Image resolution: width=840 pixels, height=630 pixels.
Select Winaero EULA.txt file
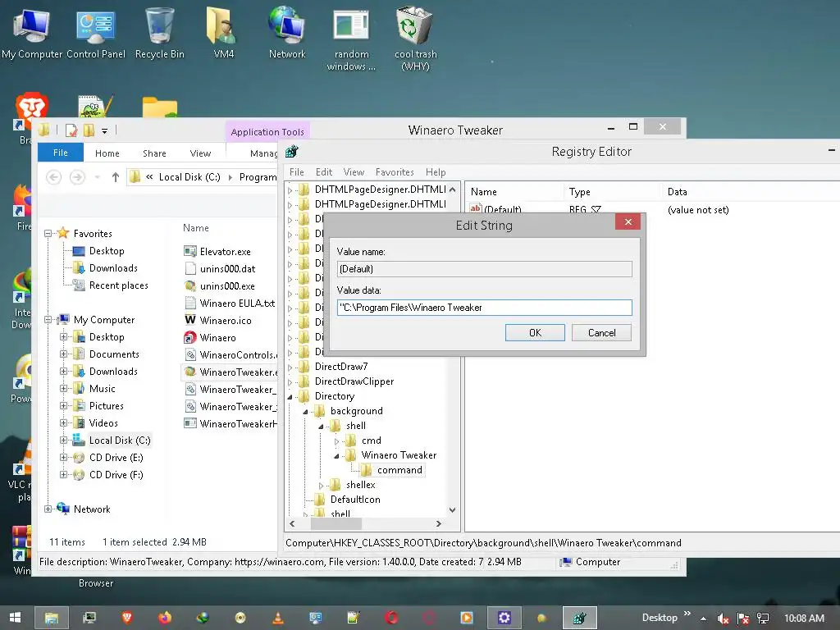pyautogui.click(x=230, y=304)
